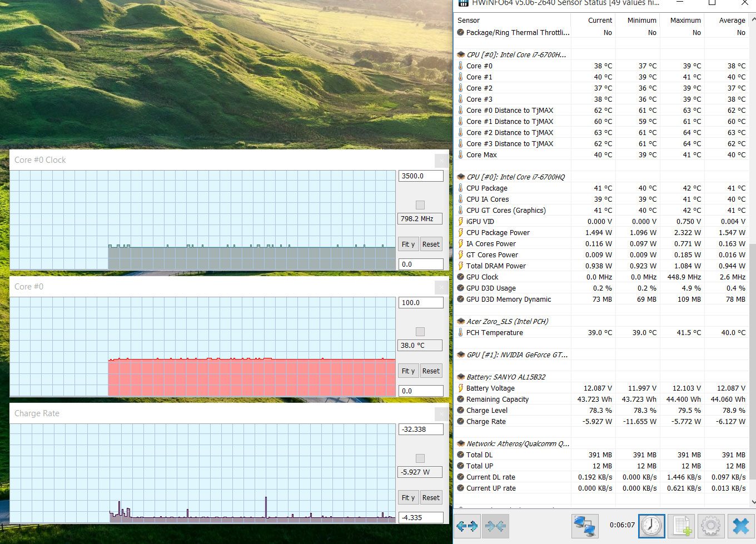This screenshot has width=756, height=544.
Task: Select the IA Cores Power row
Action: click(601, 243)
